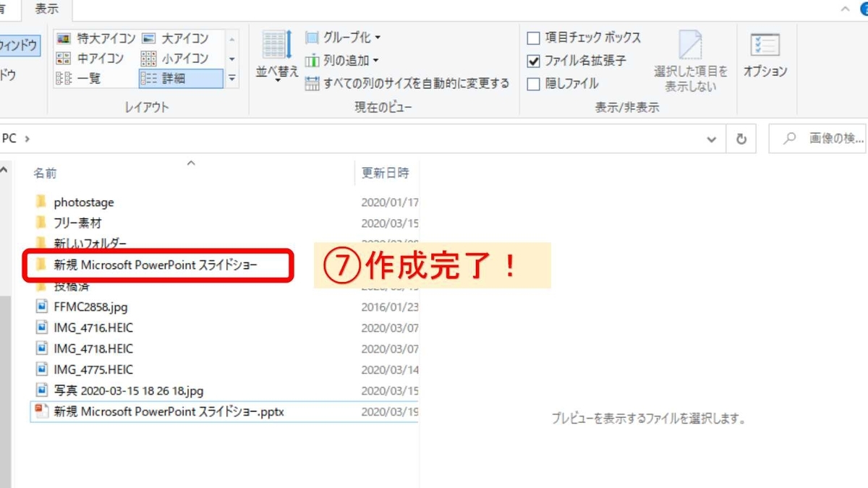Viewport: 868px width, 488px height.
Task: Click 選択した項目を表示しない button
Action: click(690, 61)
